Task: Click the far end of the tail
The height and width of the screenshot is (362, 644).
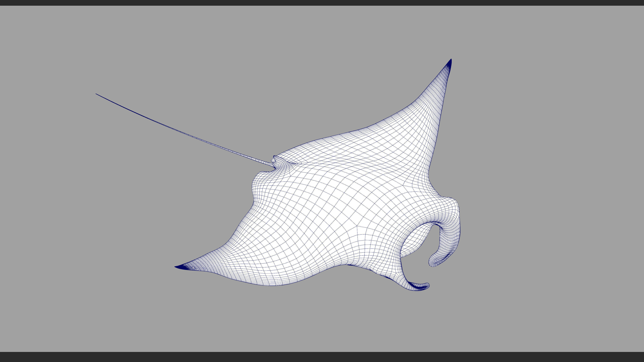Action: pos(96,94)
